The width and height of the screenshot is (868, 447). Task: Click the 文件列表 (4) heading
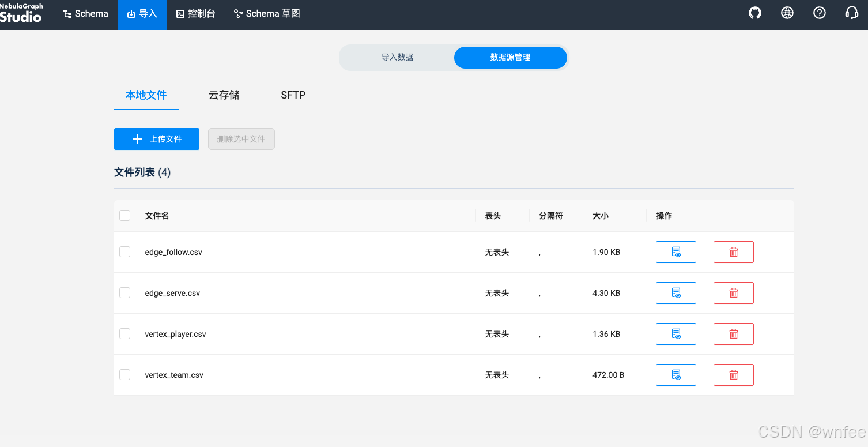click(142, 172)
